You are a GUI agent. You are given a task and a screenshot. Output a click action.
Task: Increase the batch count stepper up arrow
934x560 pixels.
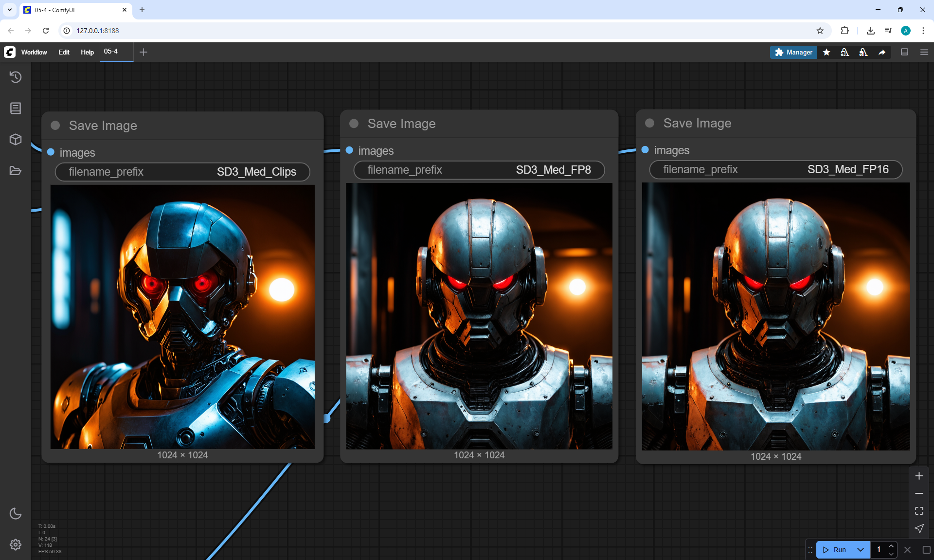891,546
